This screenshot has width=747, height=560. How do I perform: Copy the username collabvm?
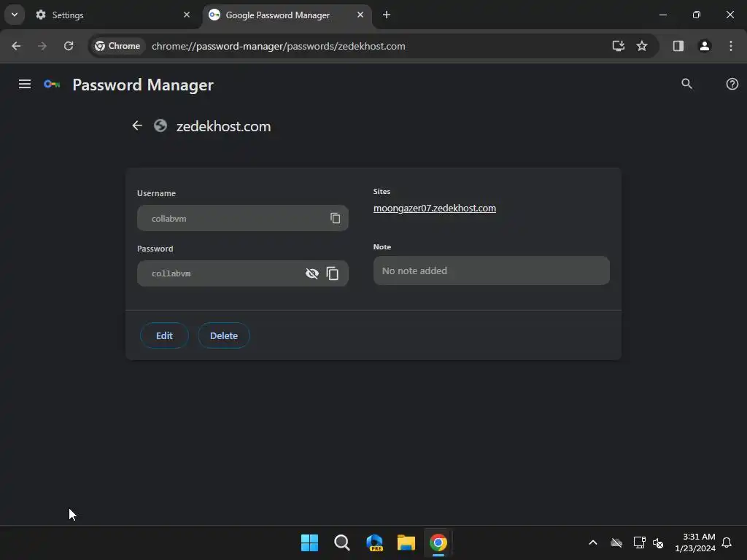coord(336,218)
